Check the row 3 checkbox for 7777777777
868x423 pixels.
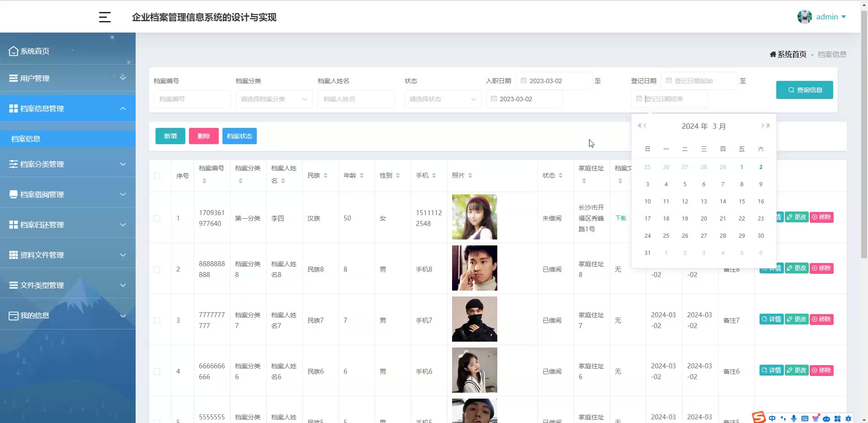pyautogui.click(x=157, y=320)
